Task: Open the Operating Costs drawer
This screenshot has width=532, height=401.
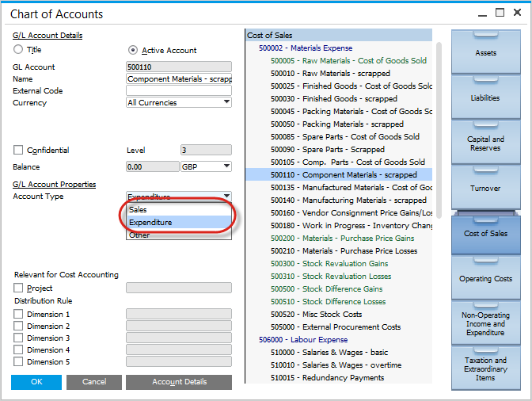Action: 485,279
